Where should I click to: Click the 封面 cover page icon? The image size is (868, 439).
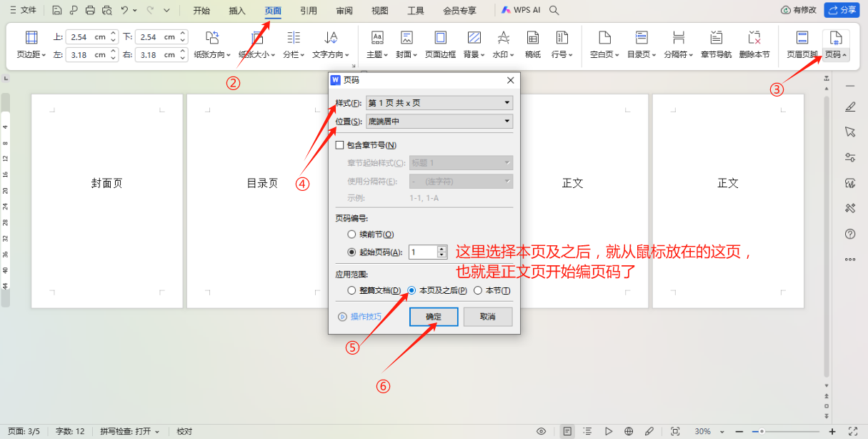(x=406, y=38)
